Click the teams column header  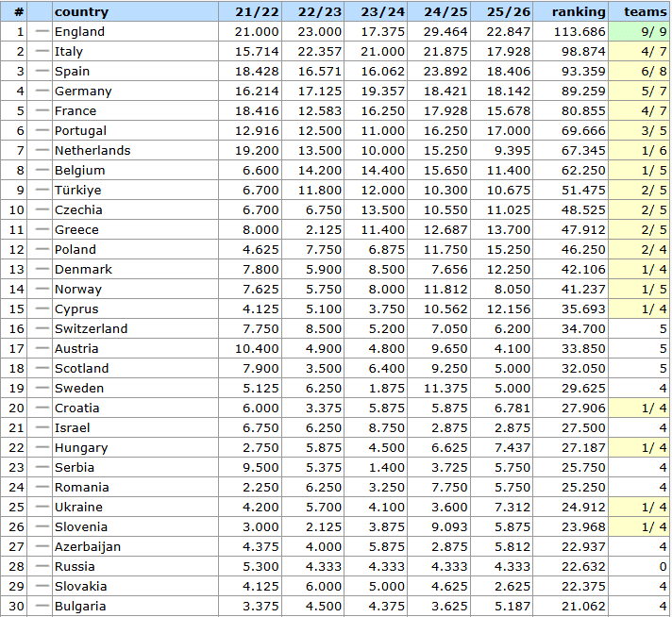645,12
